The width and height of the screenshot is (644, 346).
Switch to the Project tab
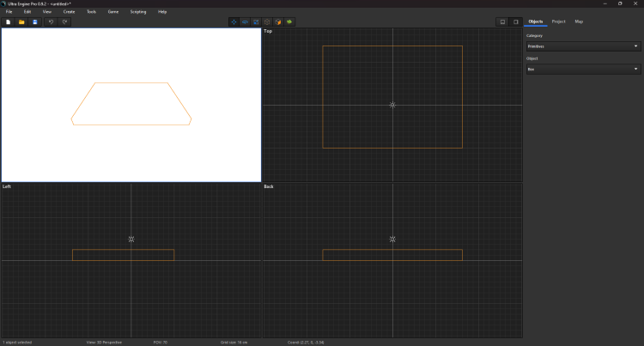tap(558, 21)
